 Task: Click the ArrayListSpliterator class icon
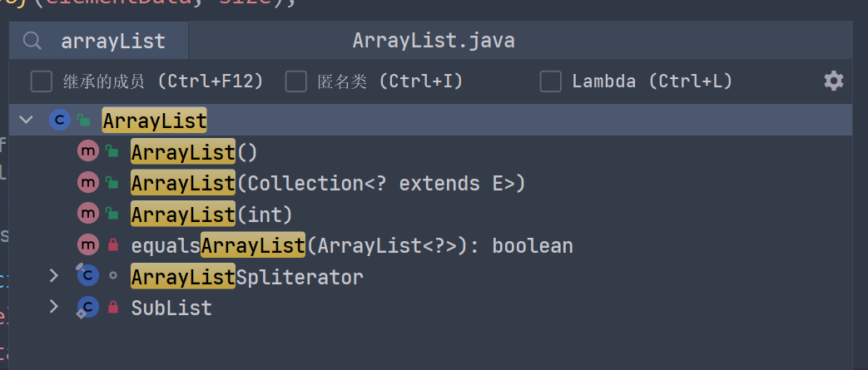click(x=87, y=276)
